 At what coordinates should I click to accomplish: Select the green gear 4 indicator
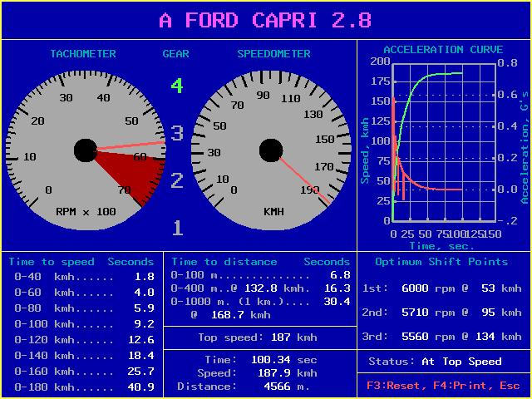pos(177,86)
